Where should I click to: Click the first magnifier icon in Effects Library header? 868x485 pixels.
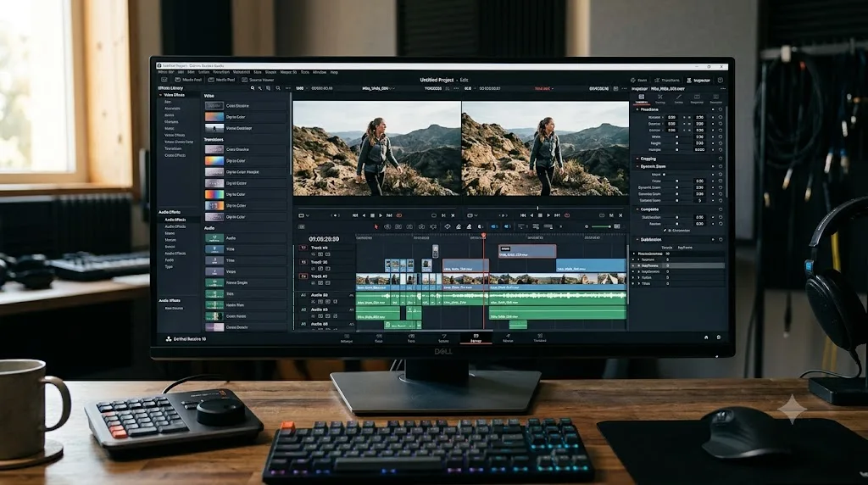(x=253, y=88)
